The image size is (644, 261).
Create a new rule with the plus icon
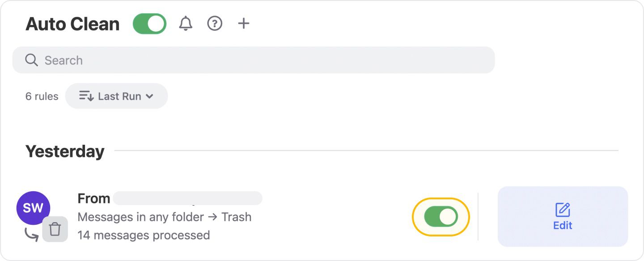point(244,23)
